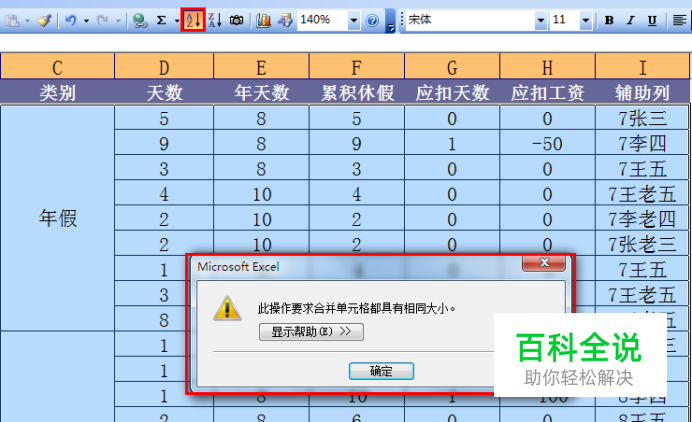692x422 pixels.
Task: Select column I header
Action: 643,67
